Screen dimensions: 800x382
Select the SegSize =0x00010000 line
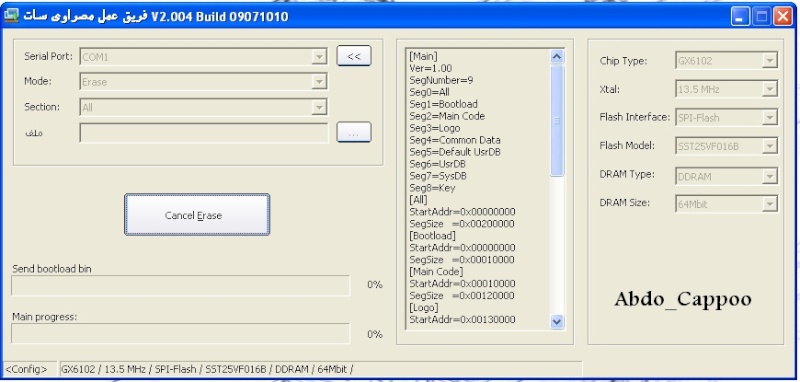(x=462, y=260)
